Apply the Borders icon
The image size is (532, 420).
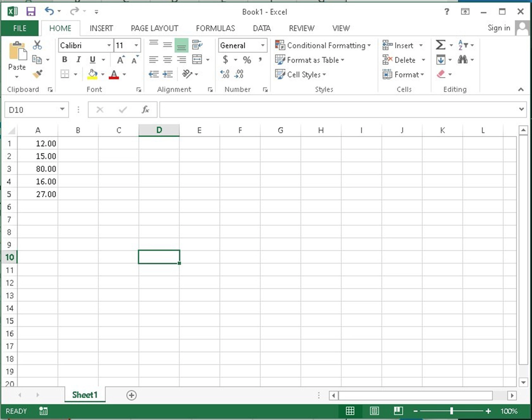(65, 74)
